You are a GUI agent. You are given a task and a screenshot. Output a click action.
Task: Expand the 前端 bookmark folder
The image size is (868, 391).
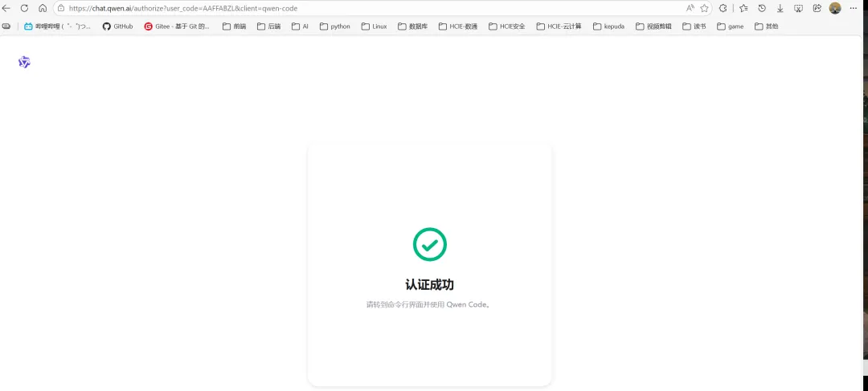[x=234, y=26]
